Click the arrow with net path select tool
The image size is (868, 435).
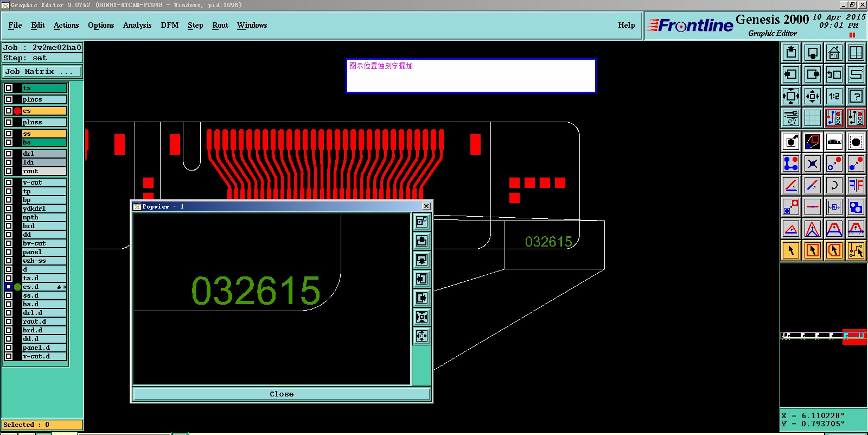(x=856, y=250)
